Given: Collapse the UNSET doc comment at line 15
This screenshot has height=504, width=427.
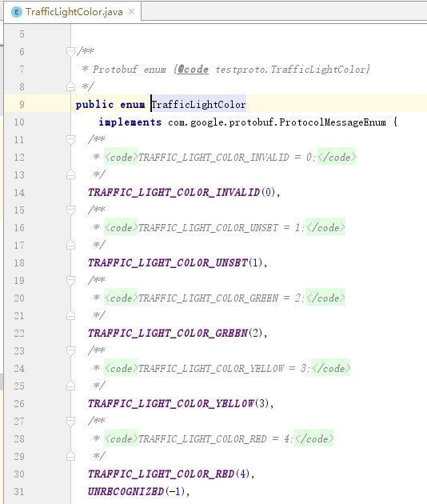Looking at the screenshot, I should [x=70, y=210].
